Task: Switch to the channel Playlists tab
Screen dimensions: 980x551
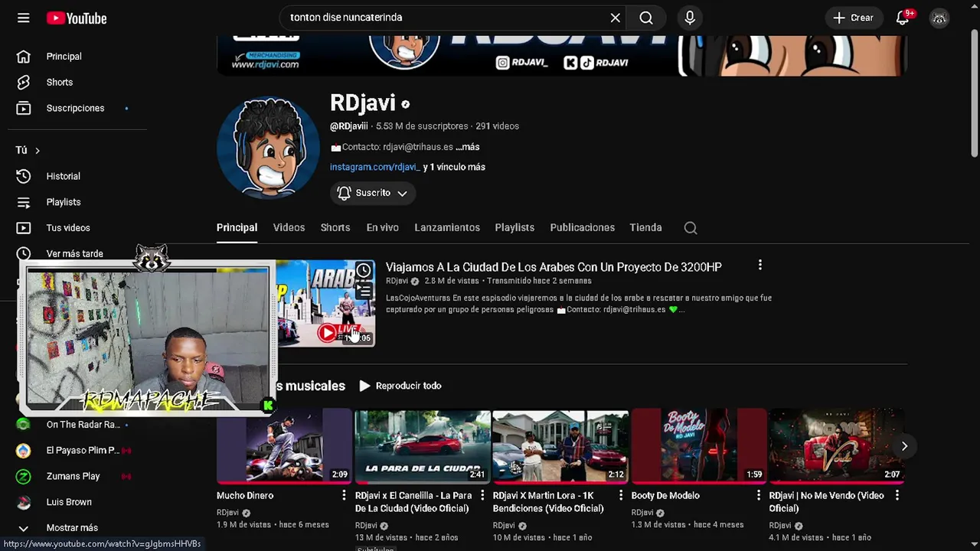Action: 514,227
